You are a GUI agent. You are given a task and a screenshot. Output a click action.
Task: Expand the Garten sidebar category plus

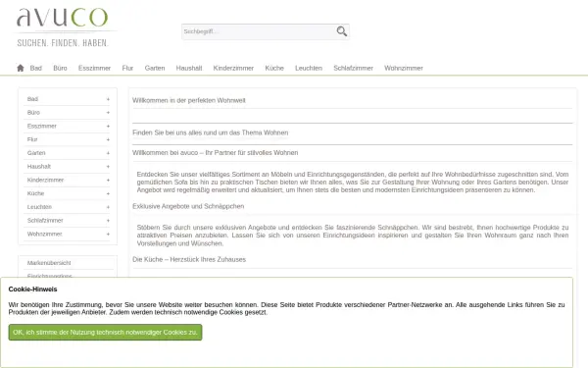click(108, 153)
